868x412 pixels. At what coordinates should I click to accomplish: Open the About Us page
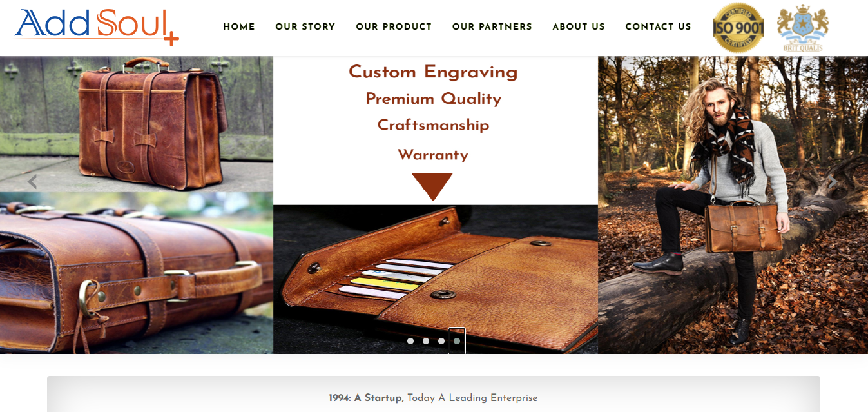pos(579,26)
